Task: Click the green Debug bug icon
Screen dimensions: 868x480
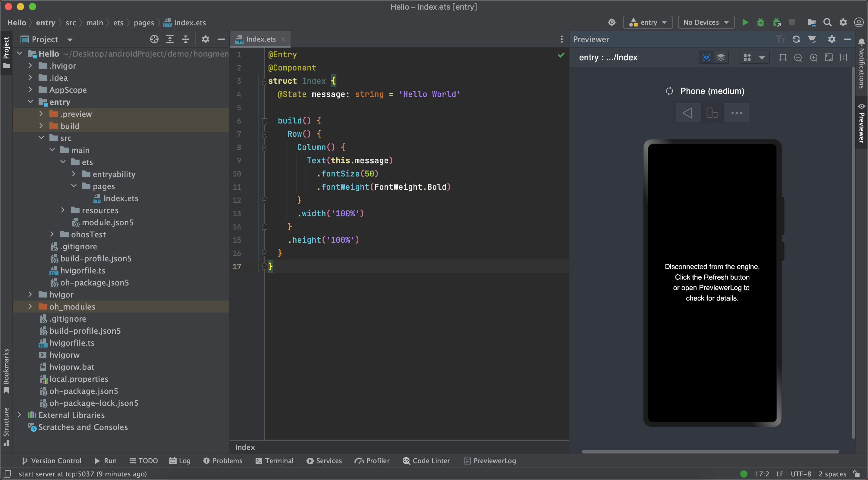Action: click(760, 23)
